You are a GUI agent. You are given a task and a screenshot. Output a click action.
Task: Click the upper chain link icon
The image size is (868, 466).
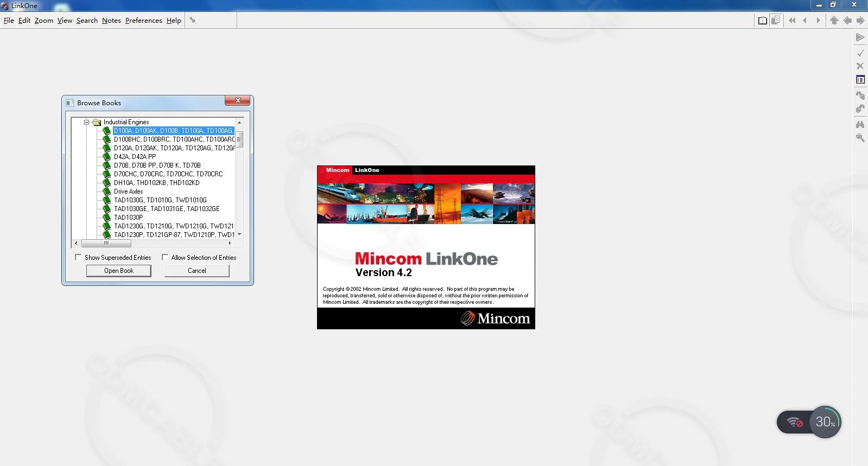[x=860, y=95]
